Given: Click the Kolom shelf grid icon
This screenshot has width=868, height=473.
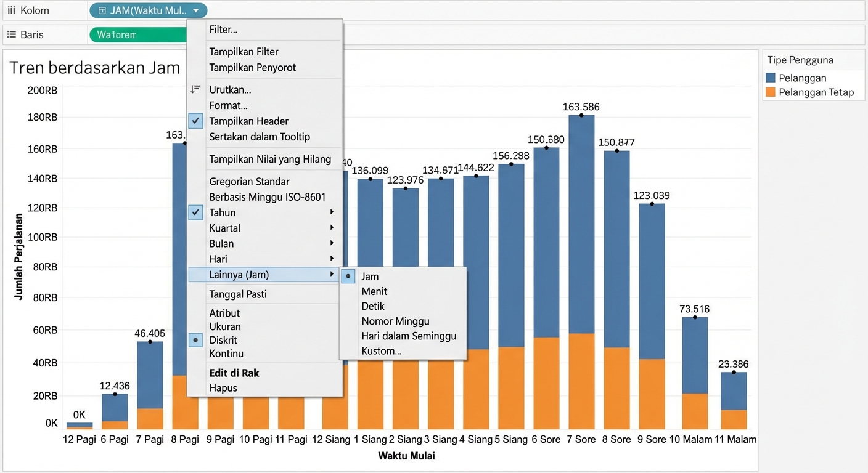Looking at the screenshot, I should (11, 10).
